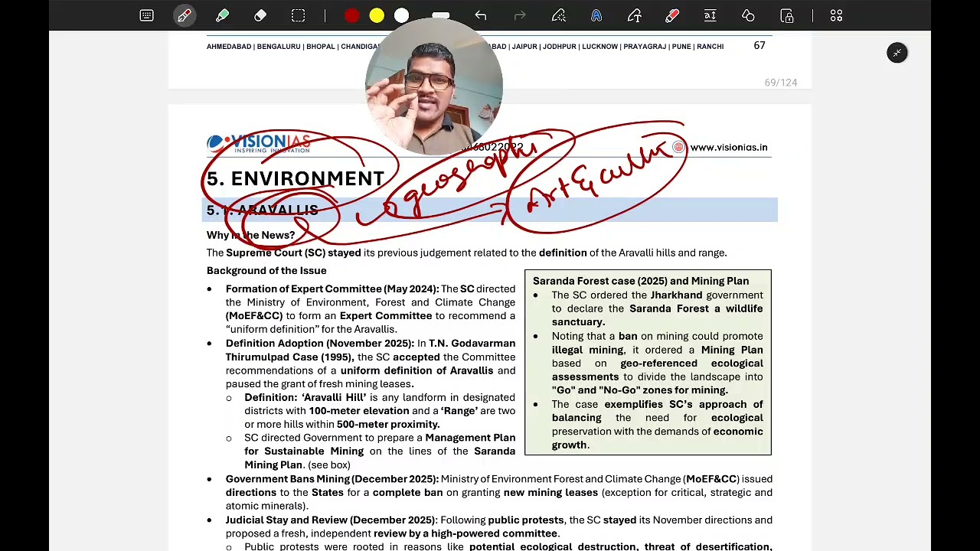Click 'Government Bans Mining (December 2025):' text

coord(332,479)
